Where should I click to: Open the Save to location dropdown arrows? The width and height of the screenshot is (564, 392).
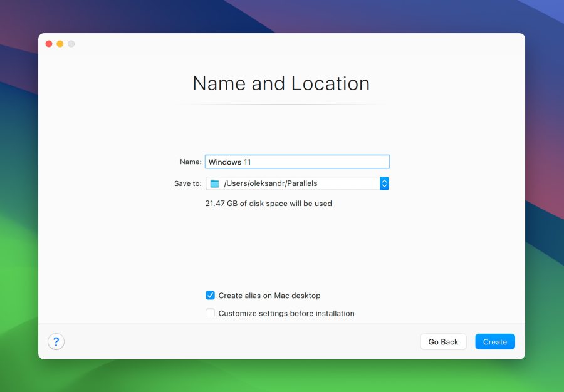[x=384, y=183]
